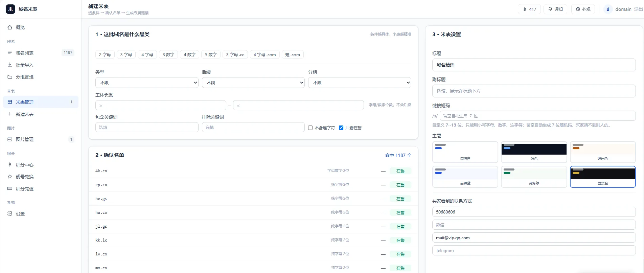This screenshot has height=273, width=644.
Task: Click the Telegram contact field
Action: [534, 250]
